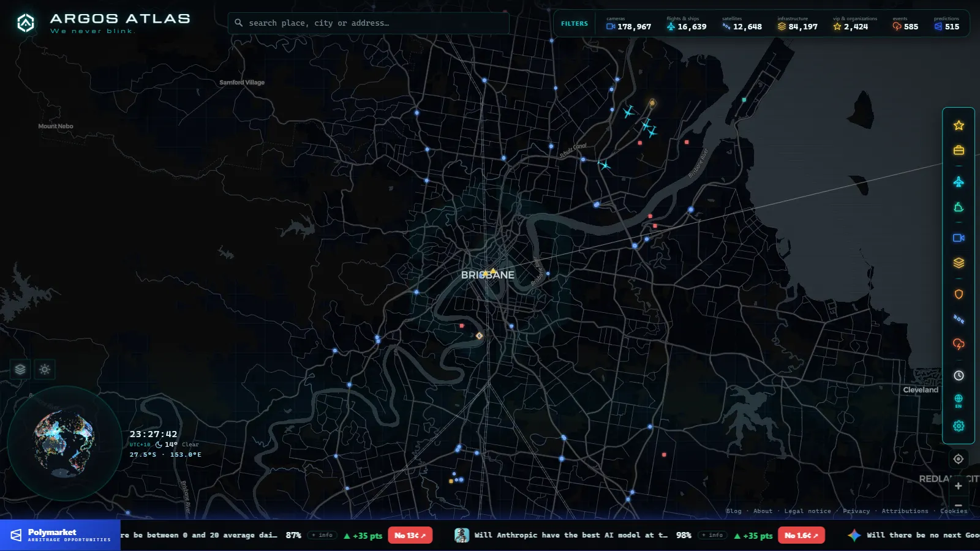Image resolution: width=980 pixels, height=551 pixels.
Task: Open the clock history icon in sidebar
Action: tap(959, 376)
